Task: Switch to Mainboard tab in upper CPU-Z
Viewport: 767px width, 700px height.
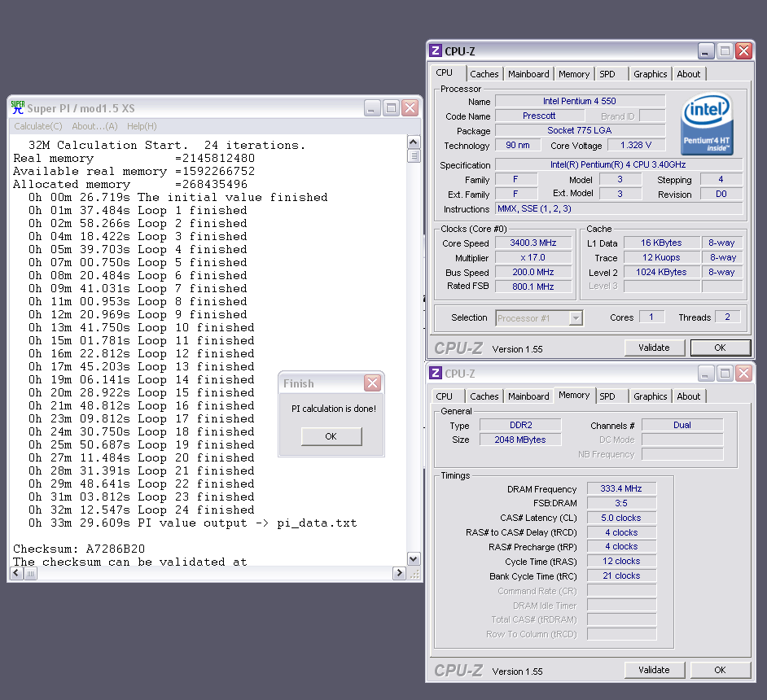Action: 528,74
